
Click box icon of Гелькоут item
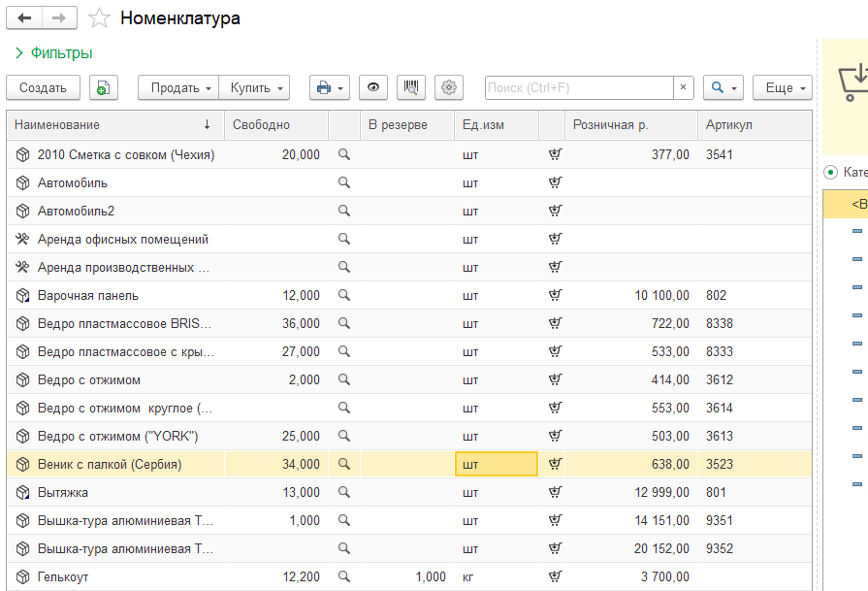[23, 576]
